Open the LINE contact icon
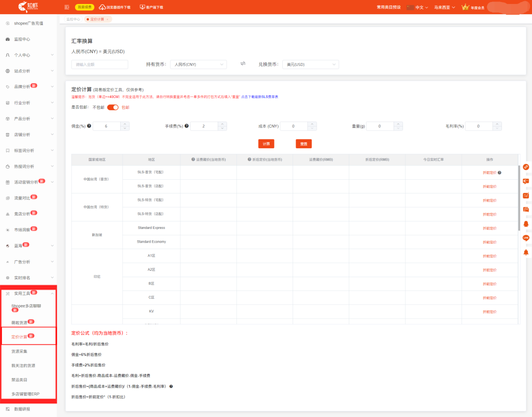 526,238
